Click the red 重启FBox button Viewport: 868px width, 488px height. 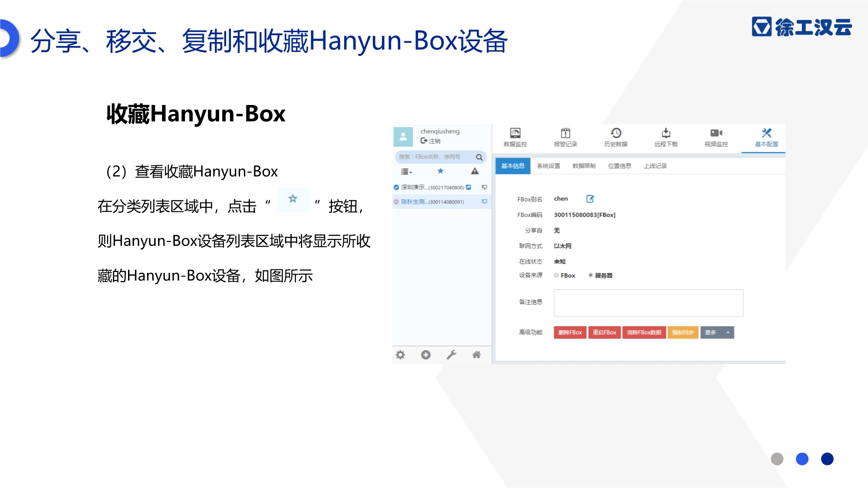point(605,332)
